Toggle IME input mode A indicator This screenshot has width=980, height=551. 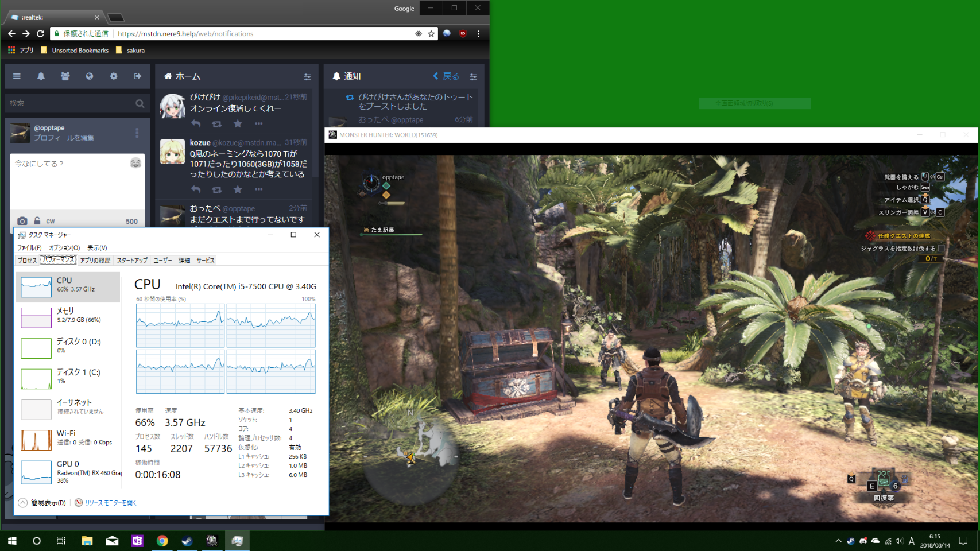(x=912, y=541)
